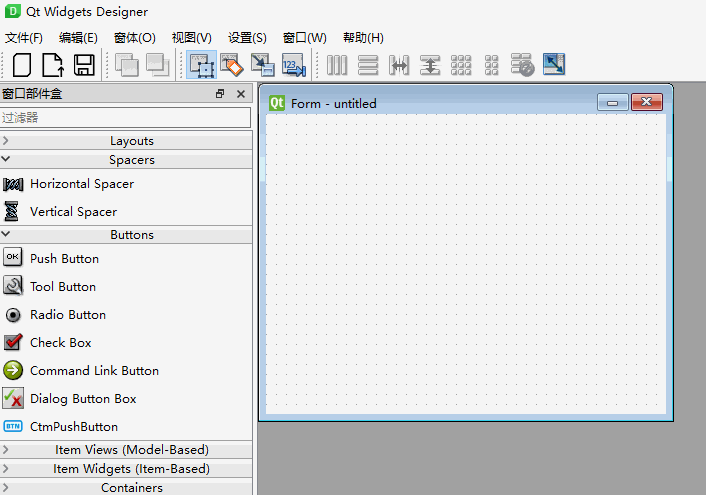Open the 设置(S) menu
This screenshot has width=706, height=495.
pos(247,38)
